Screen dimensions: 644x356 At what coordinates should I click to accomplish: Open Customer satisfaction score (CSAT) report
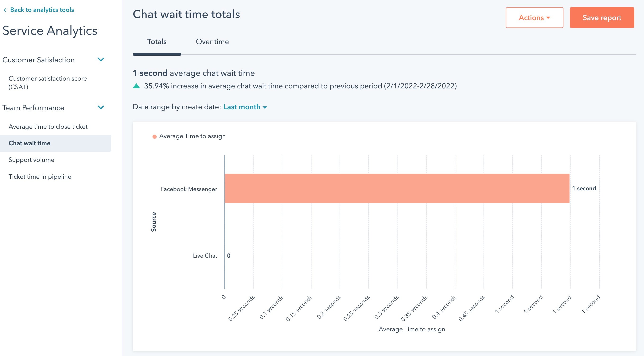(47, 83)
